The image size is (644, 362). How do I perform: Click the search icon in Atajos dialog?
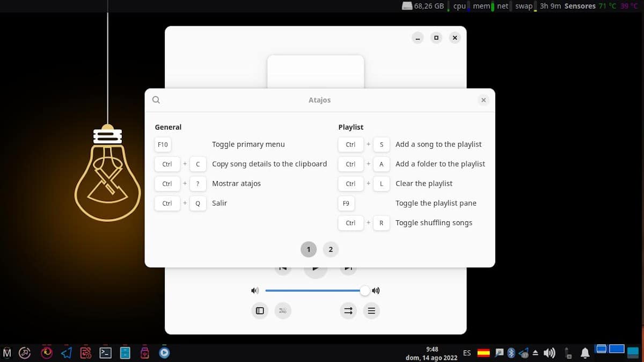[156, 100]
